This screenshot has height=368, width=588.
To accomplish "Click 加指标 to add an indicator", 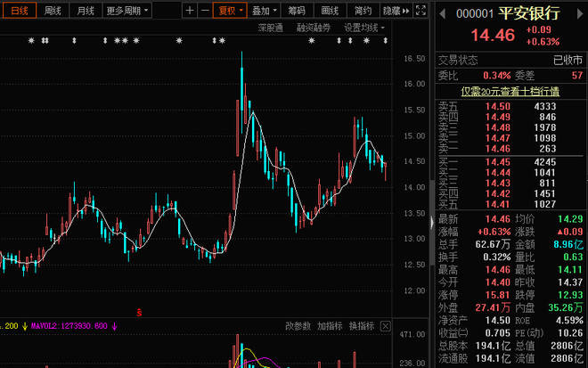I will [x=330, y=326].
